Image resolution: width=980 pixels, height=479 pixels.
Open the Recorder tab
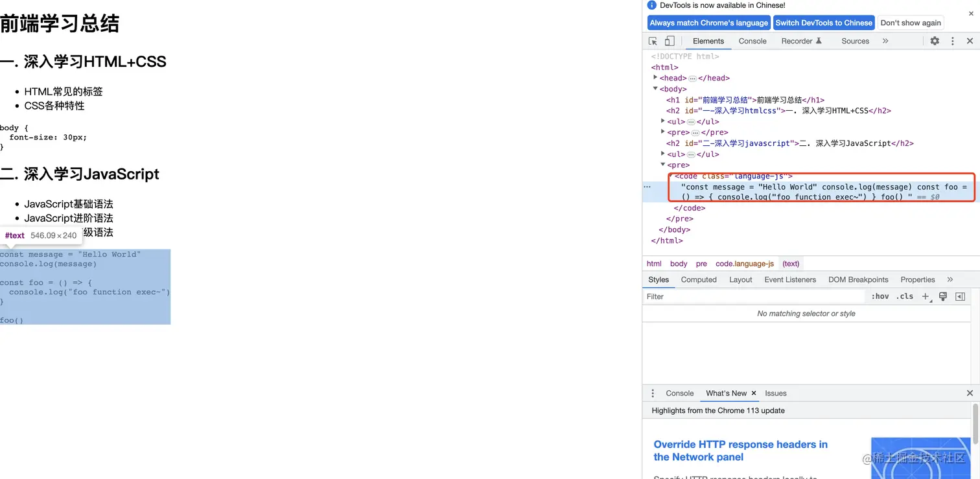click(x=801, y=41)
